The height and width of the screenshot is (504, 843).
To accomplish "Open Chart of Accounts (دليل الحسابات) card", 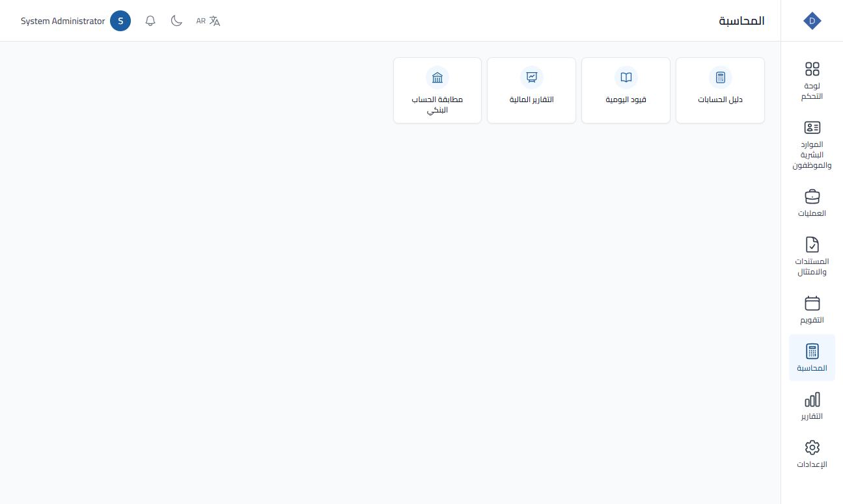I will [x=720, y=90].
